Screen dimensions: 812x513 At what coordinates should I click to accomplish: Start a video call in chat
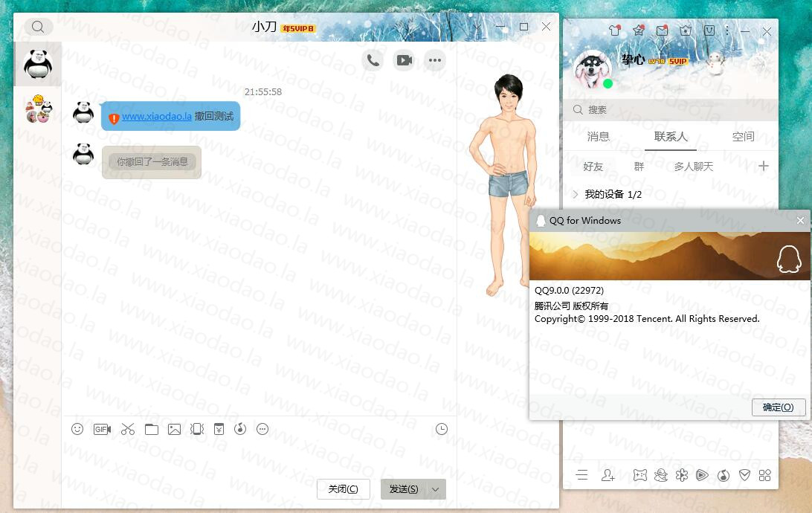tap(404, 60)
